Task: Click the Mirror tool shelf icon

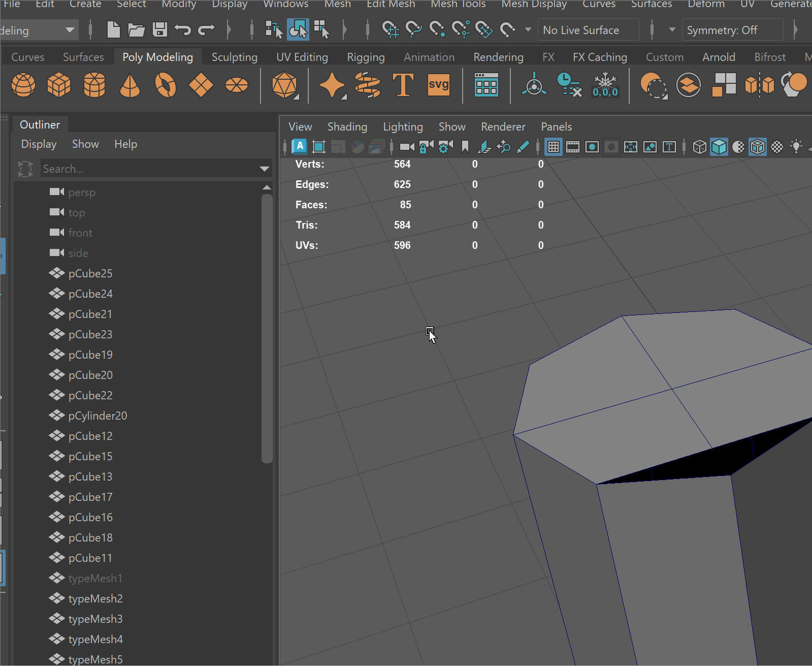Action: click(x=759, y=85)
